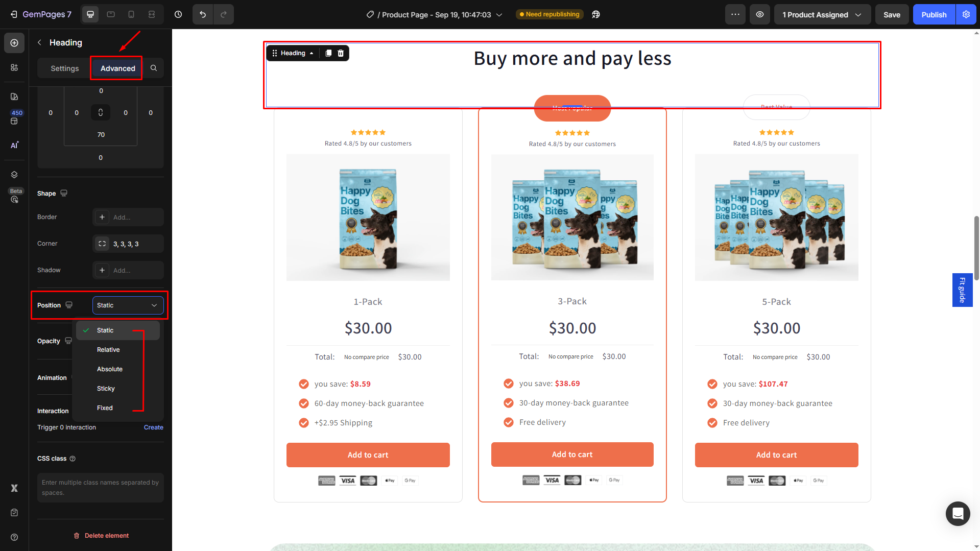Image resolution: width=980 pixels, height=551 pixels.
Task: Click the undo arrow in top toolbar
Action: coord(203,14)
